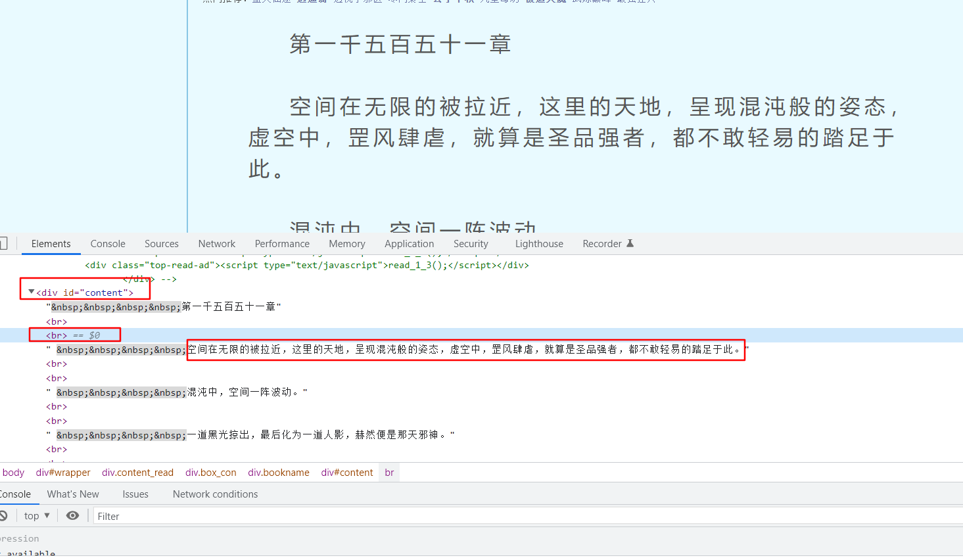Open the Sources tab
This screenshot has height=560, width=963.
click(162, 244)
